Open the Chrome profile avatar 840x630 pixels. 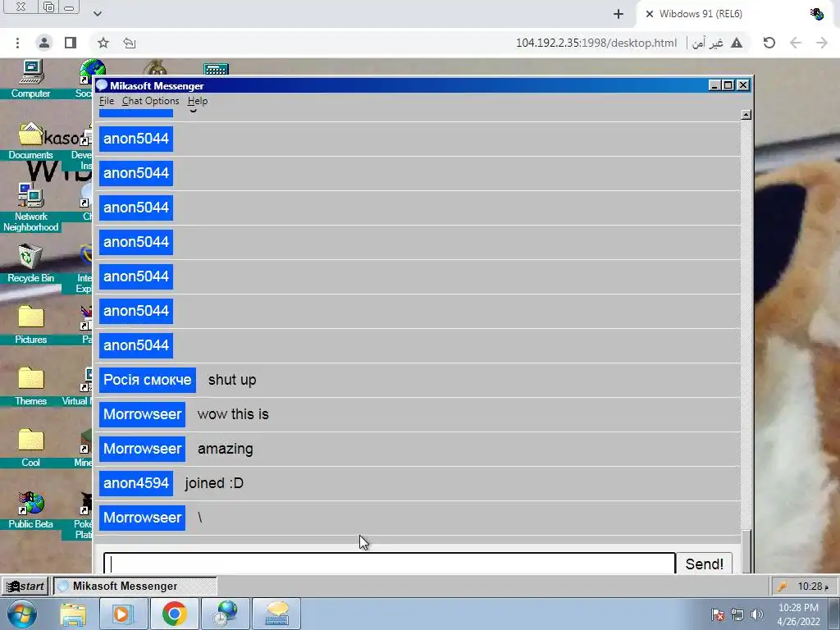coord(44,43)
